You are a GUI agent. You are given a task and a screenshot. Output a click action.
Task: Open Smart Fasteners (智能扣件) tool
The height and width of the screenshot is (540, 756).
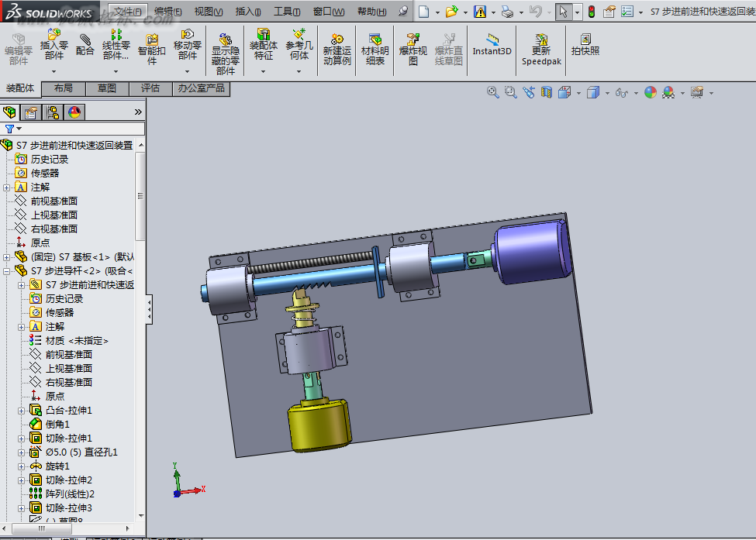tap(152, 50)
